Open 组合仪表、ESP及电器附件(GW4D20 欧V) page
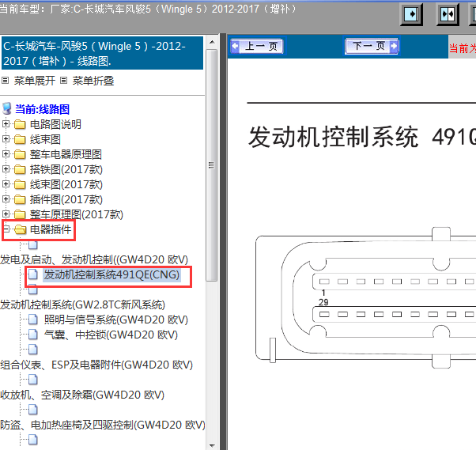The image size is (476, 450). 96,365
